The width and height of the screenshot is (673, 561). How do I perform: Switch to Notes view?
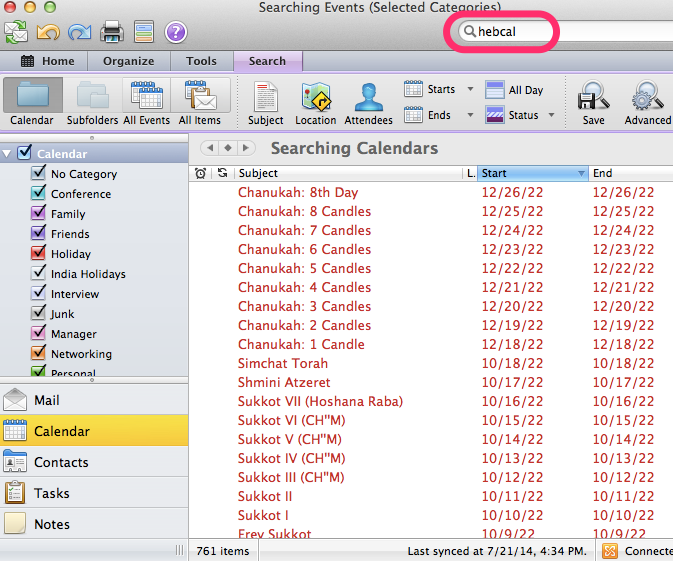click(x=94, y=524)
